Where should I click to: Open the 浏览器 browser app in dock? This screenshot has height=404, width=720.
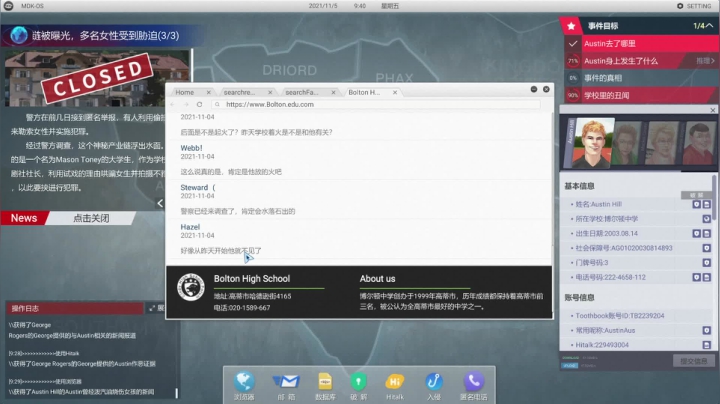(x=244, y=385)
